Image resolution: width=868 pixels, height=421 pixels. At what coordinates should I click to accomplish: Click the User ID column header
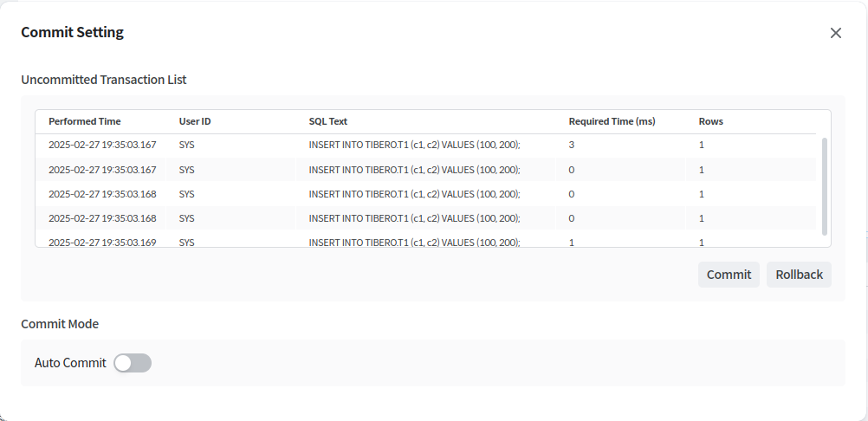pos(195,121)
